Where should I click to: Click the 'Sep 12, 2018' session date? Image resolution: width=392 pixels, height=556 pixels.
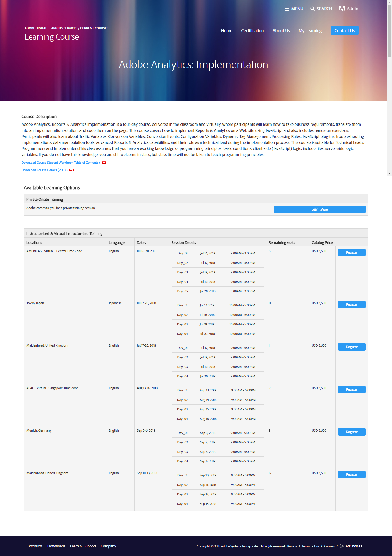[x=208, y=494]
